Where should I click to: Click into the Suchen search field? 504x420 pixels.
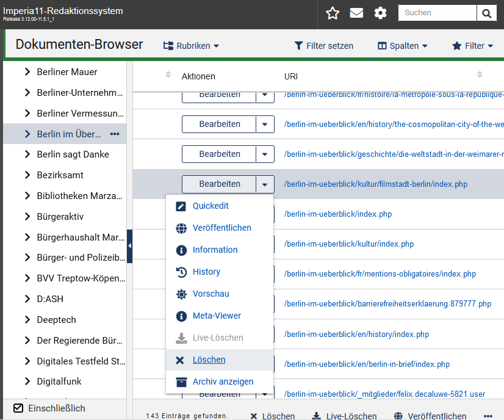pos(437,13)
